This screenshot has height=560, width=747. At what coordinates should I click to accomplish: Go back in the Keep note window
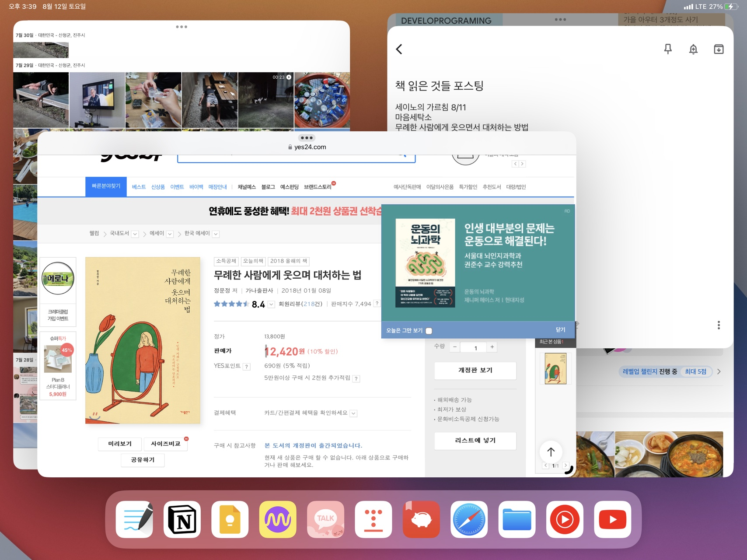(399, 49)
